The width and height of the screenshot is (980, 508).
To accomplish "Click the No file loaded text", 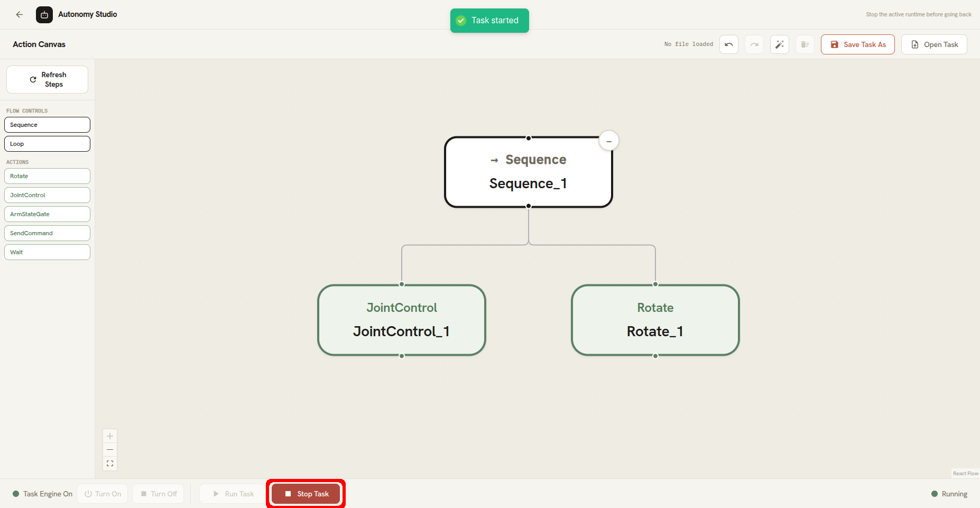I will pyautogui.click(x=689, y=44).
